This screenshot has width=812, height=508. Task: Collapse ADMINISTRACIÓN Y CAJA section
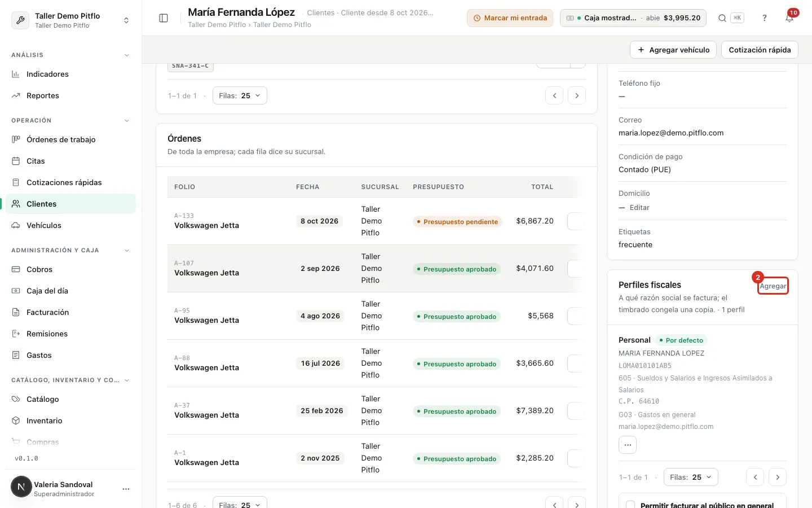(127, 251)
